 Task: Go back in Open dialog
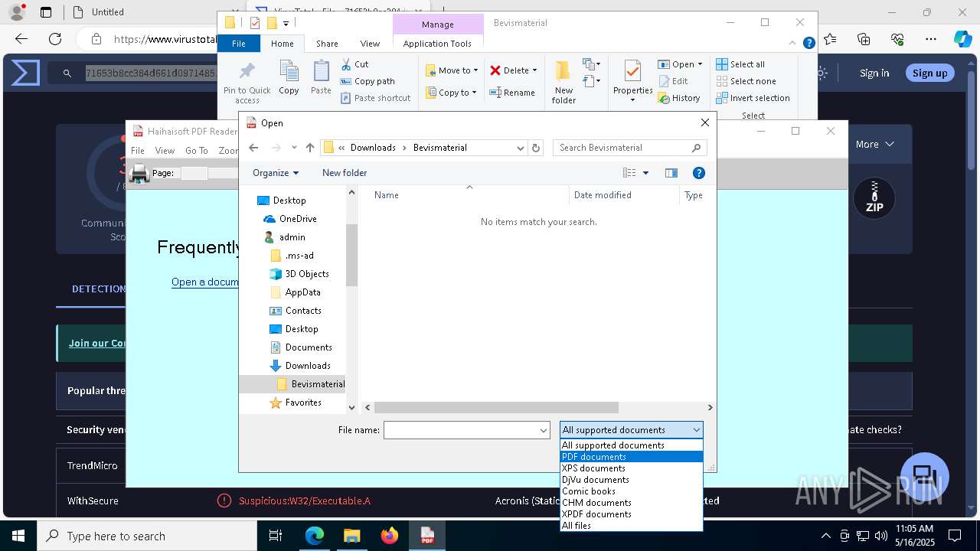pyautogui.click(x=254, y=148)
